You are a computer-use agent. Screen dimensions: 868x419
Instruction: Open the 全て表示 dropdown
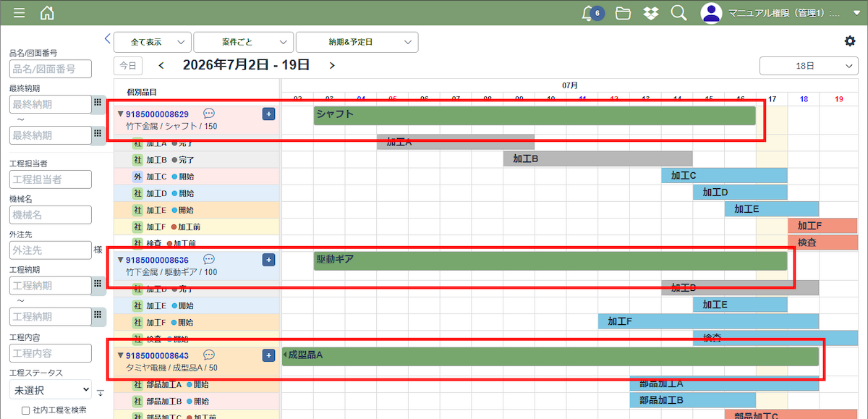[152, 42]
